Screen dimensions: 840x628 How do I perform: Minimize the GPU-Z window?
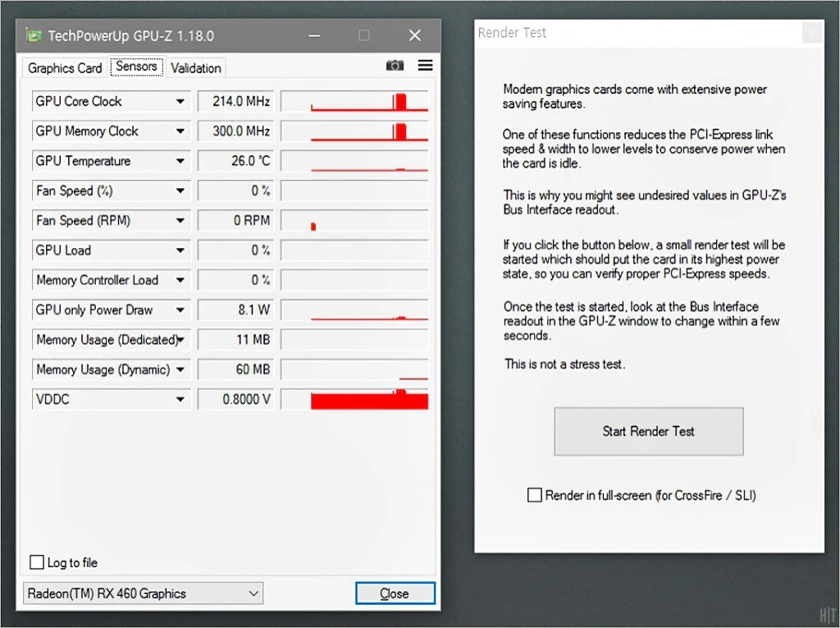pyautogui.click(x=314, y=36)
